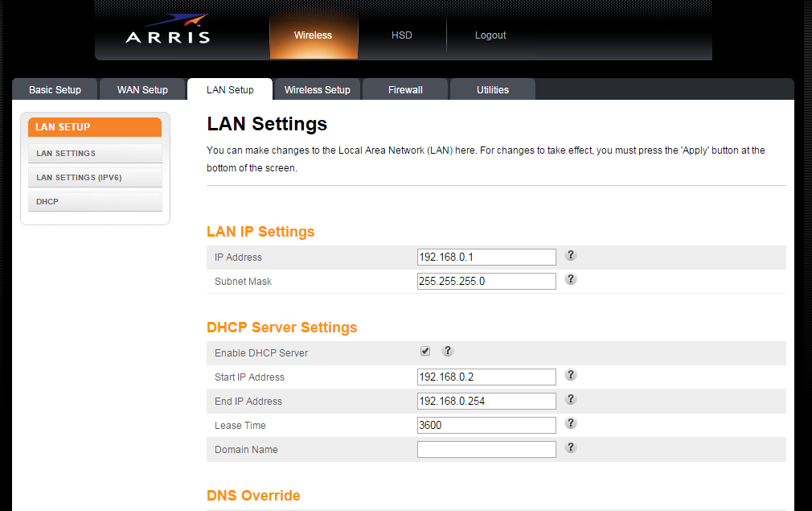Uncheck the Enable DHCP Server checkbox

(425, 352)
